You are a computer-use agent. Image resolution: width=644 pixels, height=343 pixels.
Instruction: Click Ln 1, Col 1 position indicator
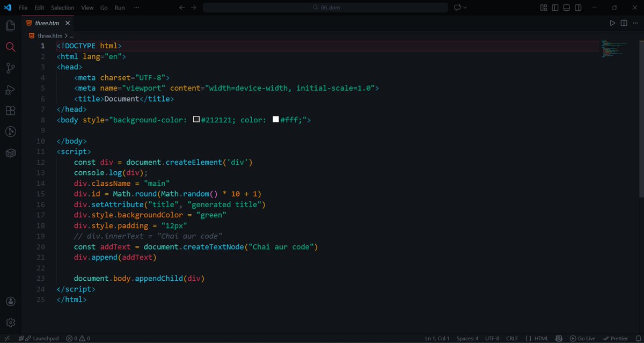click(x=437, y=339)
